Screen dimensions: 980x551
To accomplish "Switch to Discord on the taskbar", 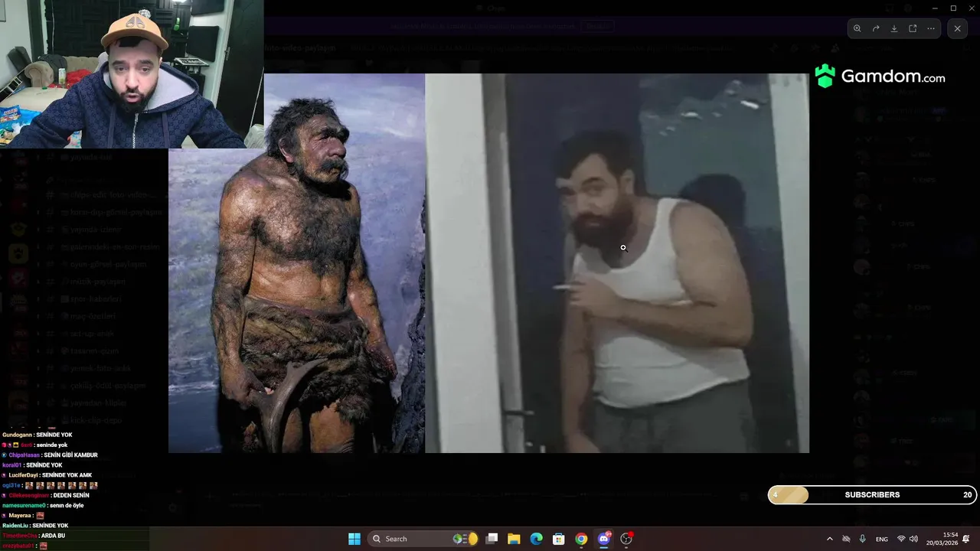I will (x=604, y=539).
